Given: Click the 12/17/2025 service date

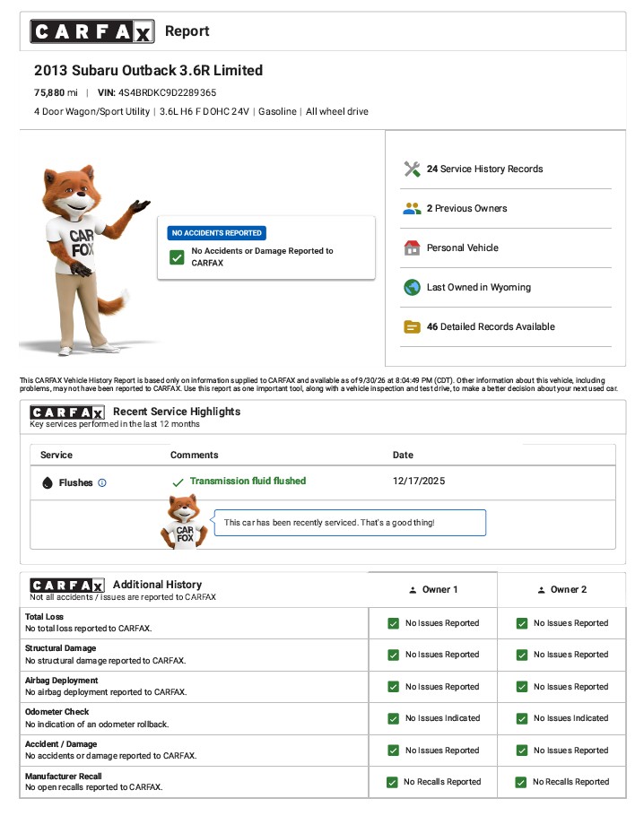Looking at the screenshot, I should click(x=419, y=482).
